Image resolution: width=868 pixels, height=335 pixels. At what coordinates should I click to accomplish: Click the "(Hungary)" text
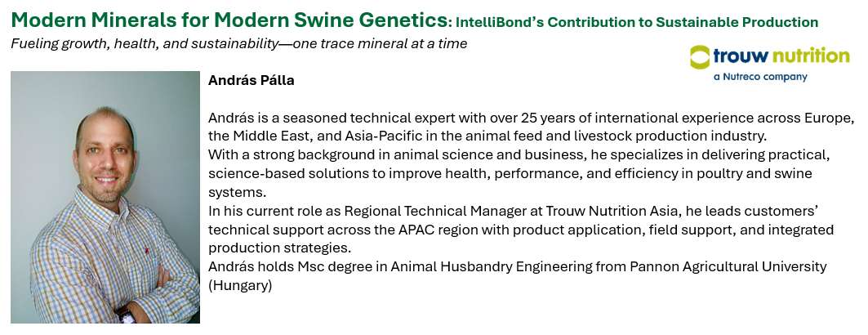point(240,285)
